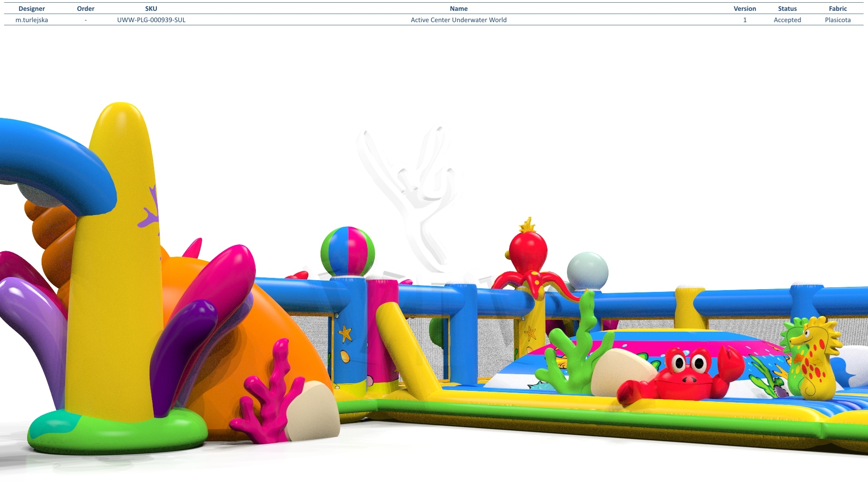Click the Name column header
The width and height of the screenshot is (868, 488).
point(458,9)
